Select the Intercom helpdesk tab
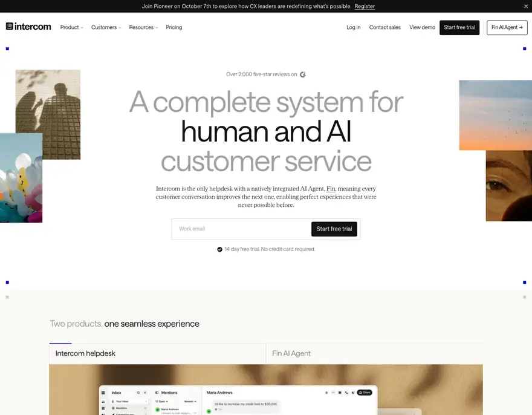 pyautogui.click(x=157, y=353)
